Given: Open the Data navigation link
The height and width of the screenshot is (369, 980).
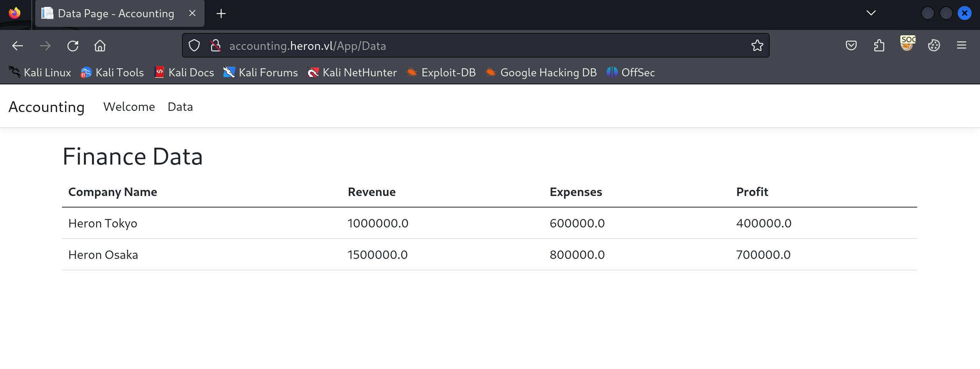Looking at the screenshot, I should [180, 107].
